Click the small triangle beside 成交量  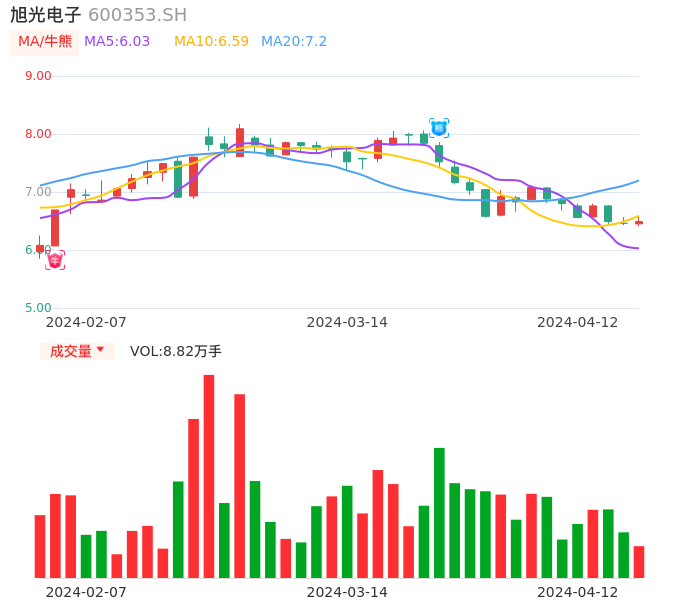pos(100,351)
